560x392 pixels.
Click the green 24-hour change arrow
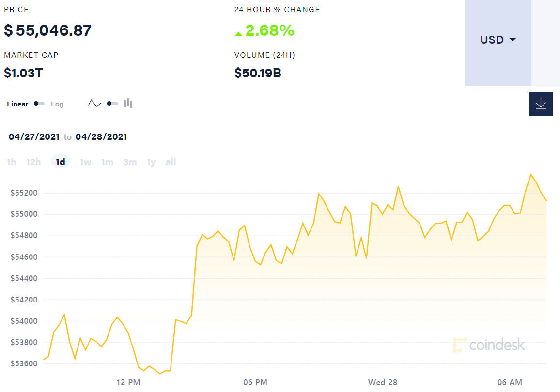(x=238, y=33)
